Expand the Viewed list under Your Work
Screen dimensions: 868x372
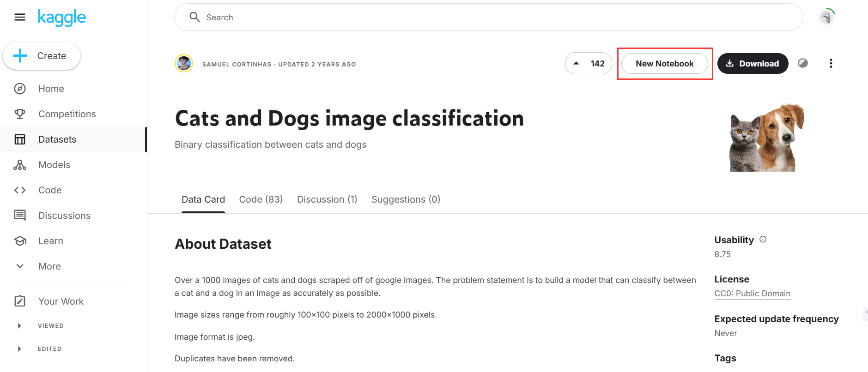click(19, 326)
